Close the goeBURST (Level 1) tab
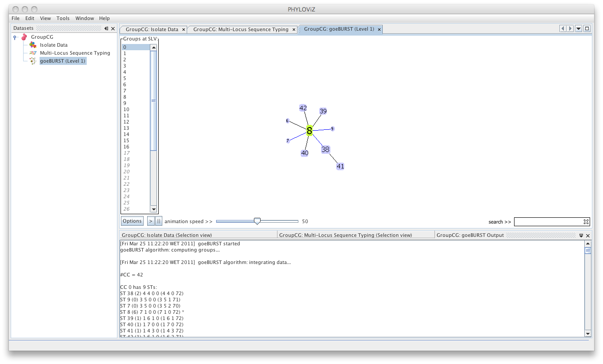This screenshot has width=603, height=364. click(379, 30)
